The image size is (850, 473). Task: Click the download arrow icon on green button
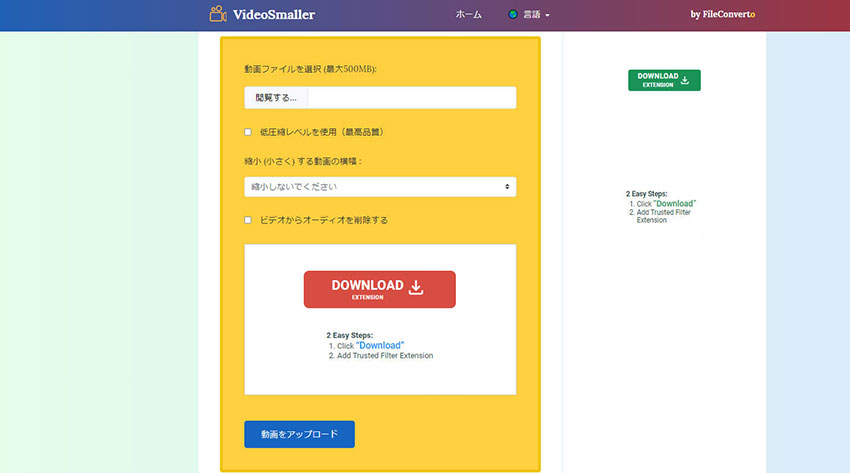click(685, 79)
